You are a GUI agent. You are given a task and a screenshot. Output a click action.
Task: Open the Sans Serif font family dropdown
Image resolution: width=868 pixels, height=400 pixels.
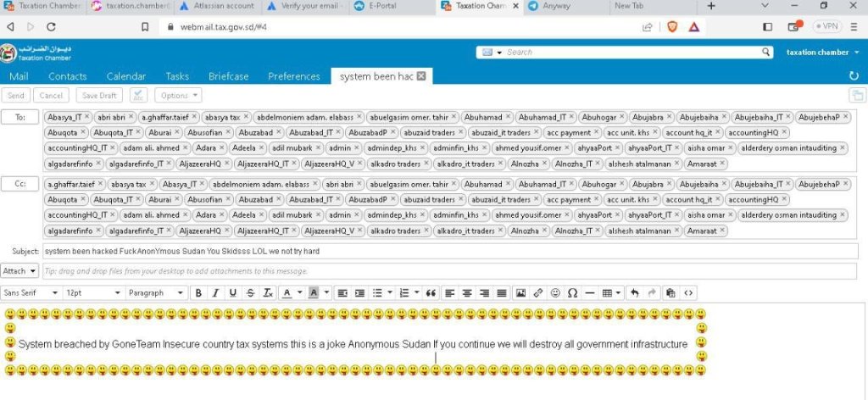click(x=30, y=293)
